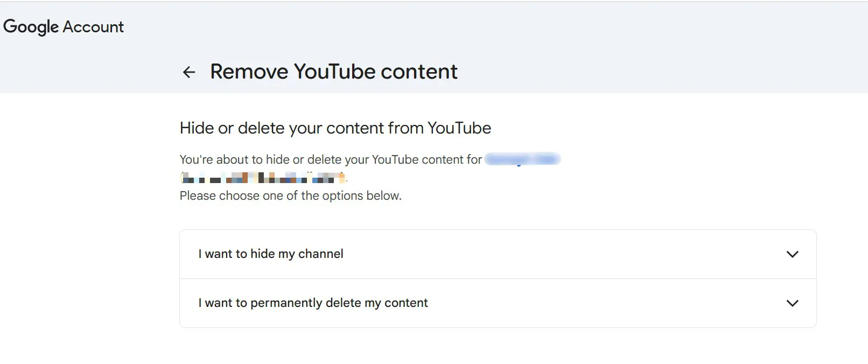The width and height of the screenshot is (868, 364).
Task: Select the "I want to hide my channel" label
Action: 271,254
